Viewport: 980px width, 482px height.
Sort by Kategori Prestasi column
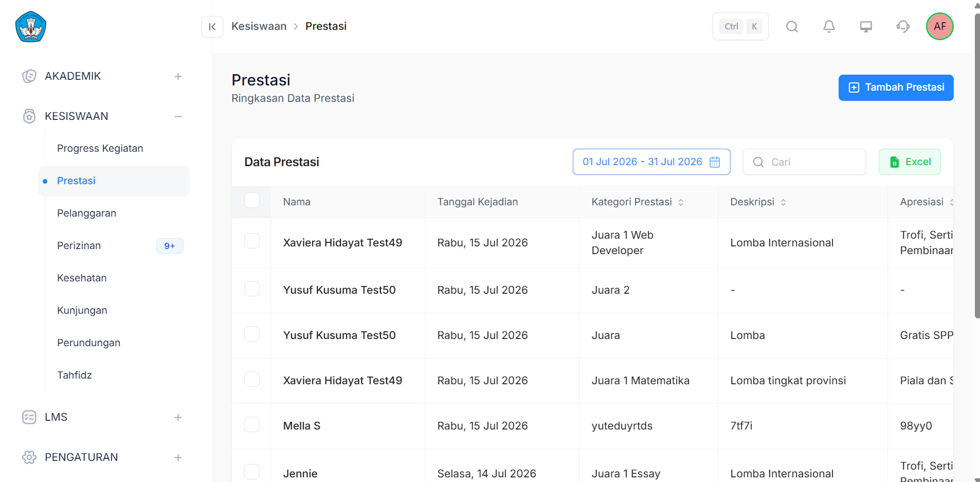pos(681,202)
